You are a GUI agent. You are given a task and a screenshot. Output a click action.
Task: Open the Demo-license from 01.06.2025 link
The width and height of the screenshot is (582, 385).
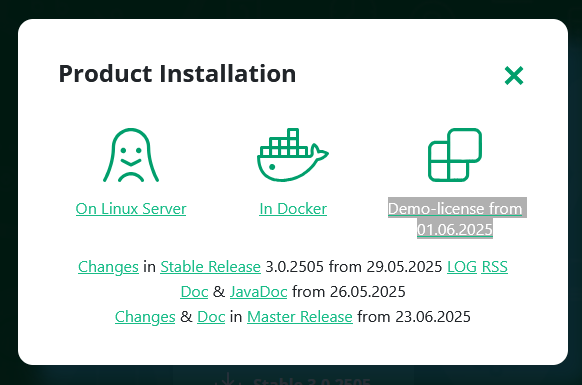click(x=455, y=219)
